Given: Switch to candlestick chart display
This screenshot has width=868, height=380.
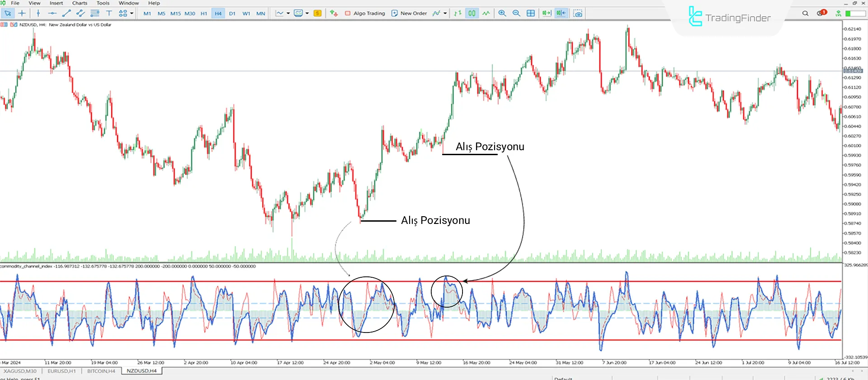Looking at the screenshot, I should pos(472,14).
